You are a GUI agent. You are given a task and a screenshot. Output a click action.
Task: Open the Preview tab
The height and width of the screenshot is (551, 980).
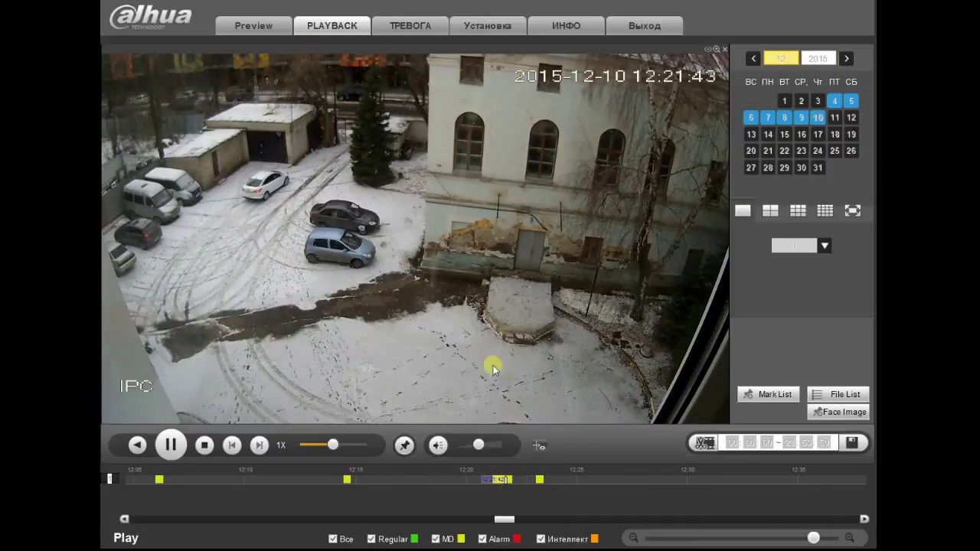coord(253,25)
